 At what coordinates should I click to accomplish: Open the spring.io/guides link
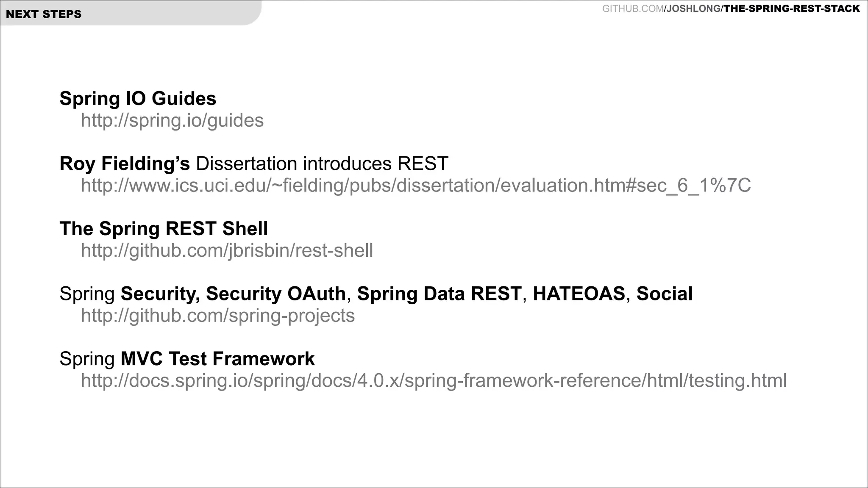click(x=172, y=121)
